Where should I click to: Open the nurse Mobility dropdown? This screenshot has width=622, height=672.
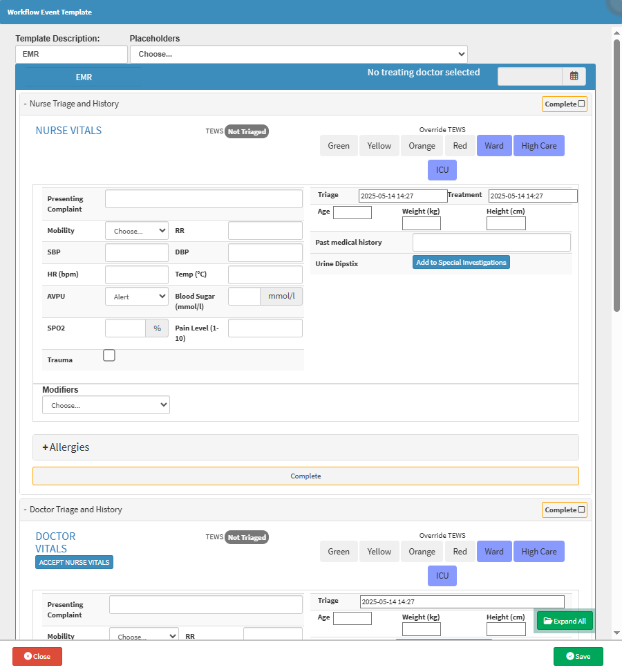(136, 231)
